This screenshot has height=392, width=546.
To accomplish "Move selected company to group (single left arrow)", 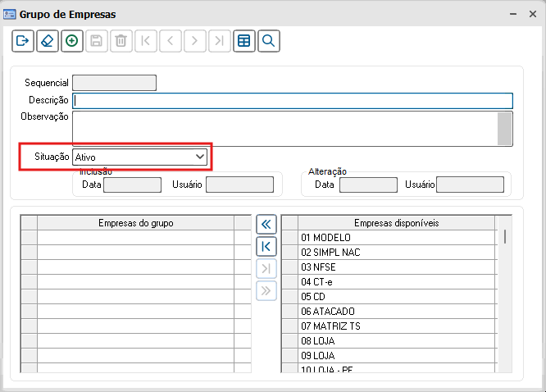I will [266, 246].
